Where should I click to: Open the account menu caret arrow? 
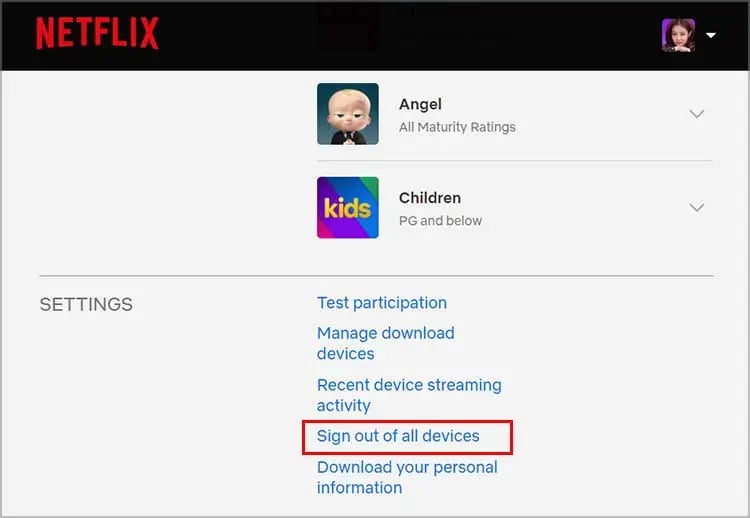(x=711, y=35)
